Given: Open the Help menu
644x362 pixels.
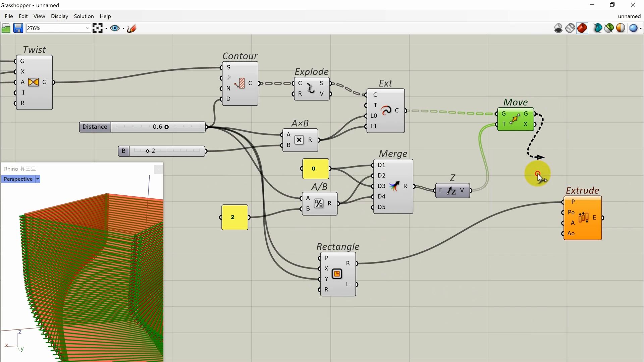Looking at the screenshot, I should tap(105, 16).
